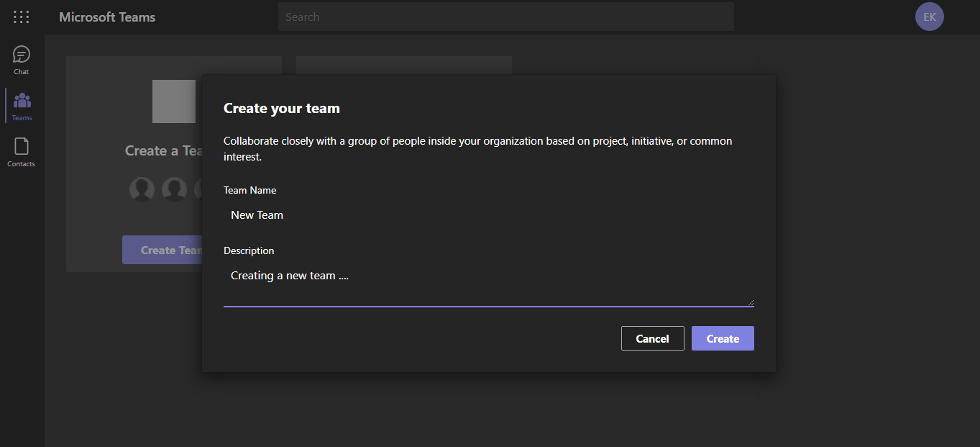This screenshot has width=980, height=447.
Task: Select the Teams sidebar icon
Action: point(22,106)
